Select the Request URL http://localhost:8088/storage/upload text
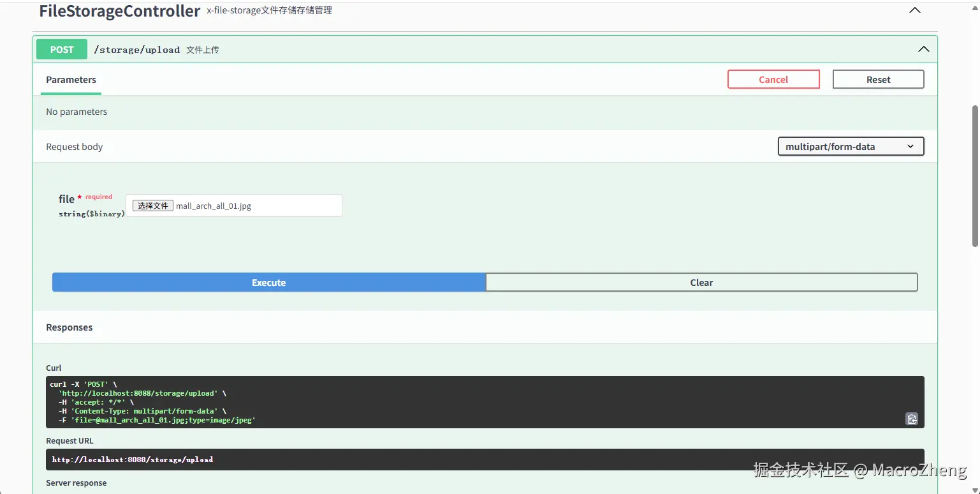Viewport: 980px width, 494px height. (x=133, y=460)
